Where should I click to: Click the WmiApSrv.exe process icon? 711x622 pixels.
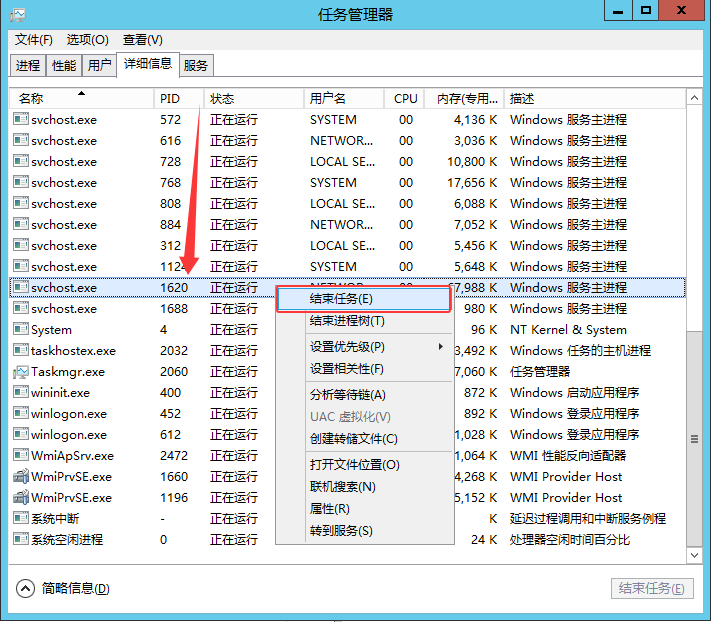[20, 456]
